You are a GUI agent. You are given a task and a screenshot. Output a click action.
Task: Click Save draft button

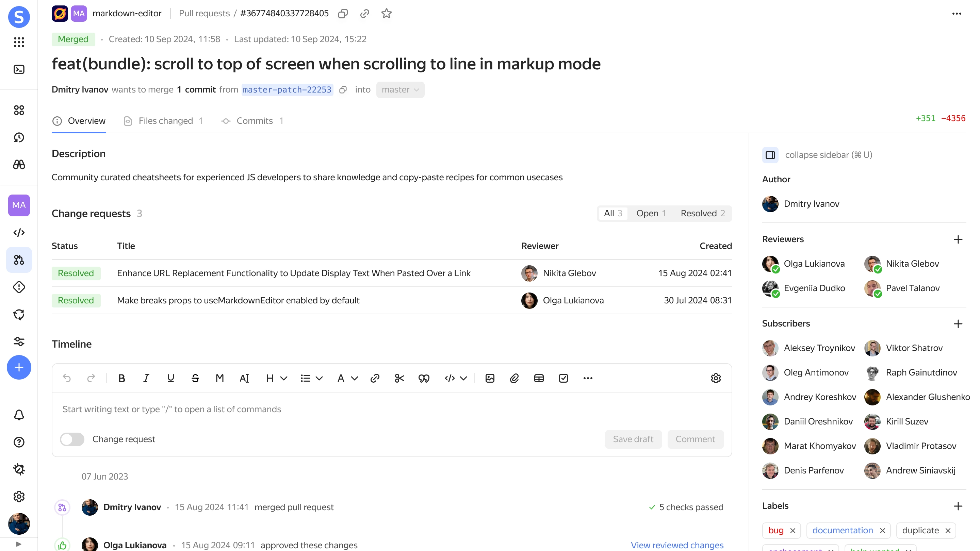point(633,439)
